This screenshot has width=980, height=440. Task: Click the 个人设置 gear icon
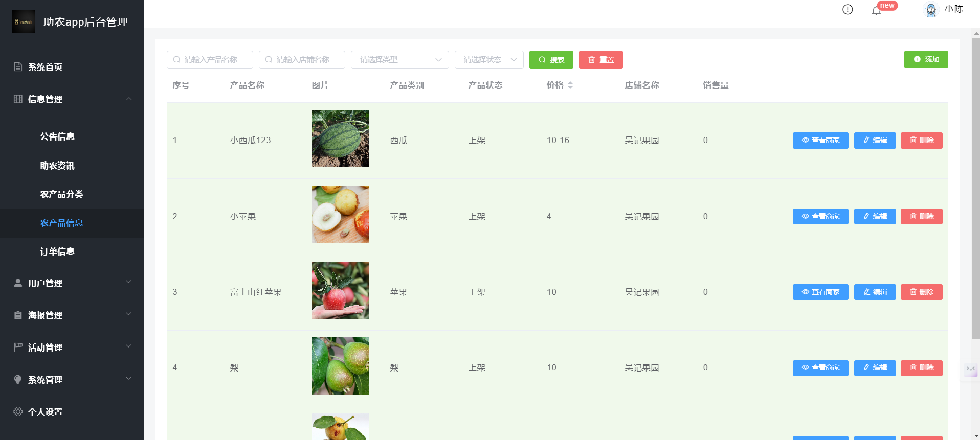point(18,412)
